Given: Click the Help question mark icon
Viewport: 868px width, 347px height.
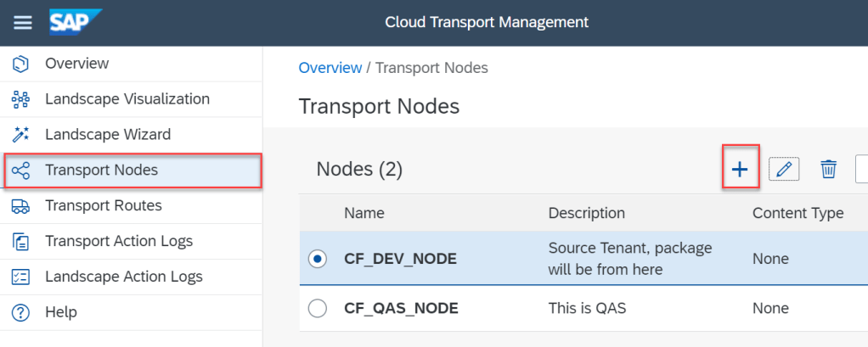Looking at the screenshot, I should pyautogui.click(x=21, y=313).
